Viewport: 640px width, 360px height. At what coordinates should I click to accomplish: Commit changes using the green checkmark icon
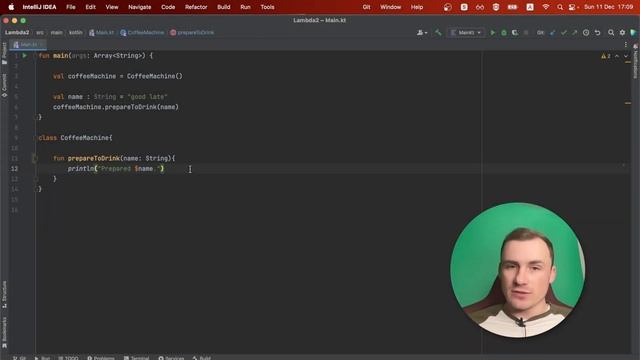(564, 33)
